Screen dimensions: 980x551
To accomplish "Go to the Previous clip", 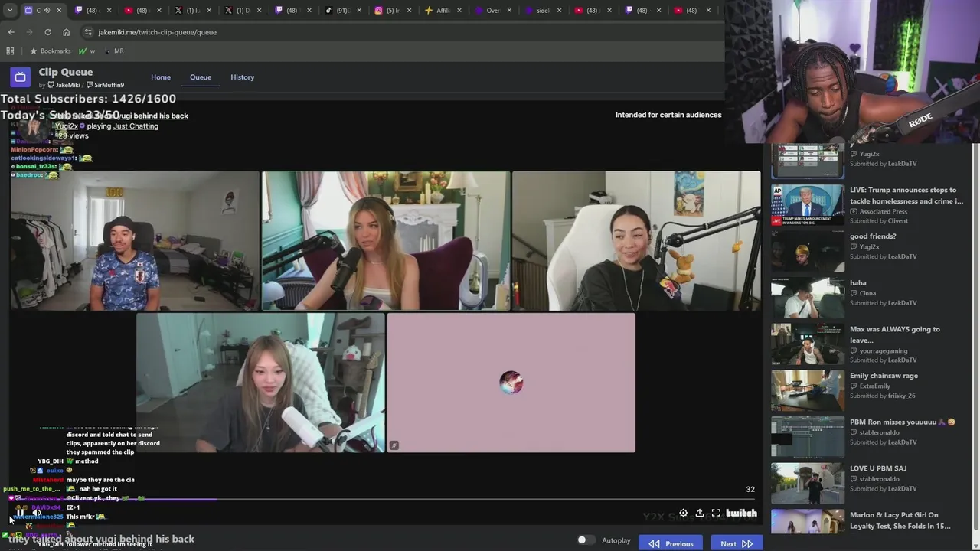I will (x=671, y=543).
